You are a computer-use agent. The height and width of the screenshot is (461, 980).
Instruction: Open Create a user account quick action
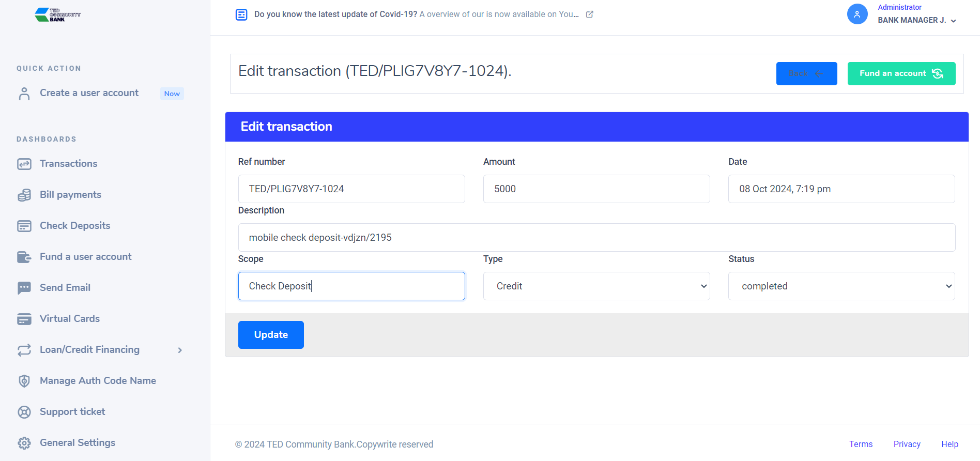(89, 93)
